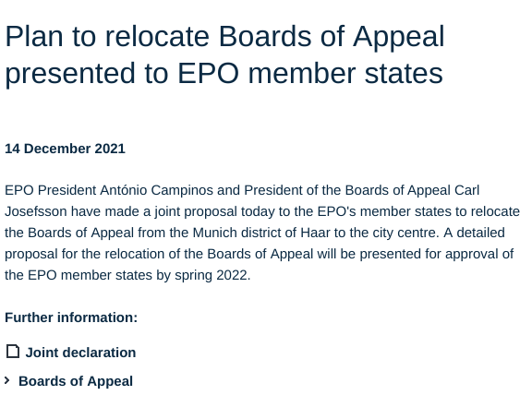
Task: Click Appeal at end of headline's first line
Action: point(399,37)
